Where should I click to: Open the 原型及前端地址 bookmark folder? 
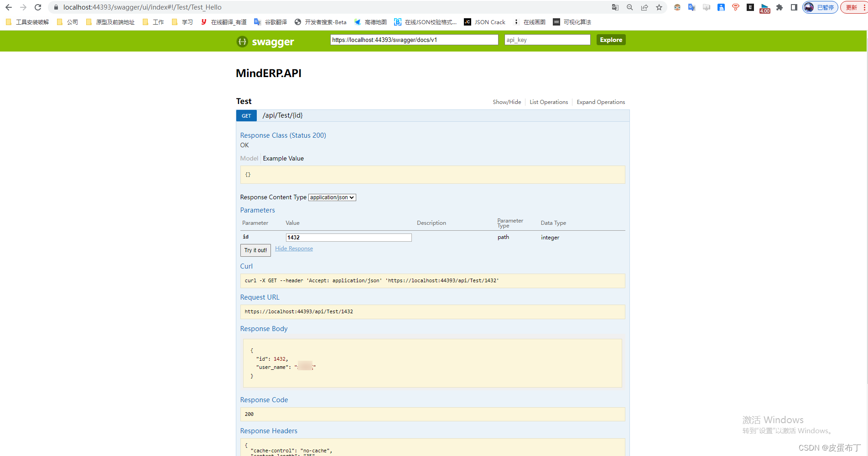(110, 22)
